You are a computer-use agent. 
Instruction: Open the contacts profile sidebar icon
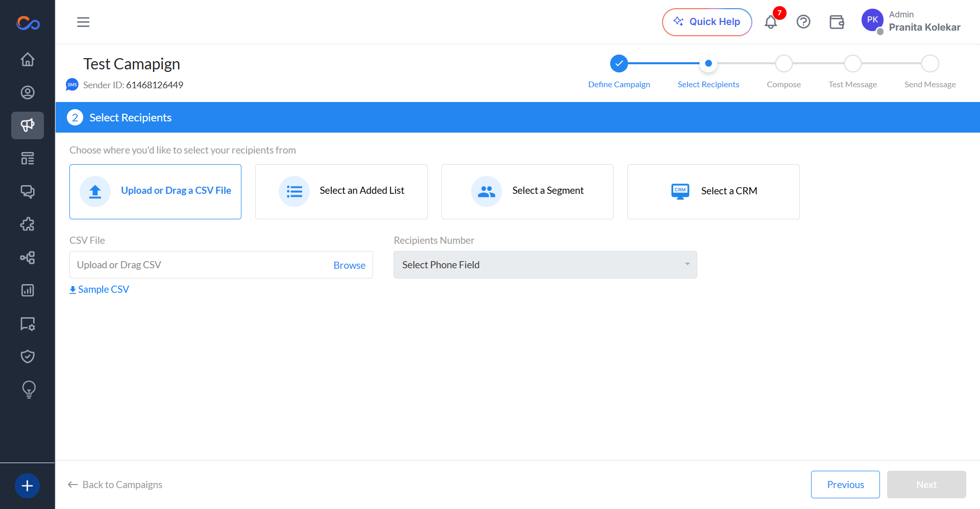point(28,92)
